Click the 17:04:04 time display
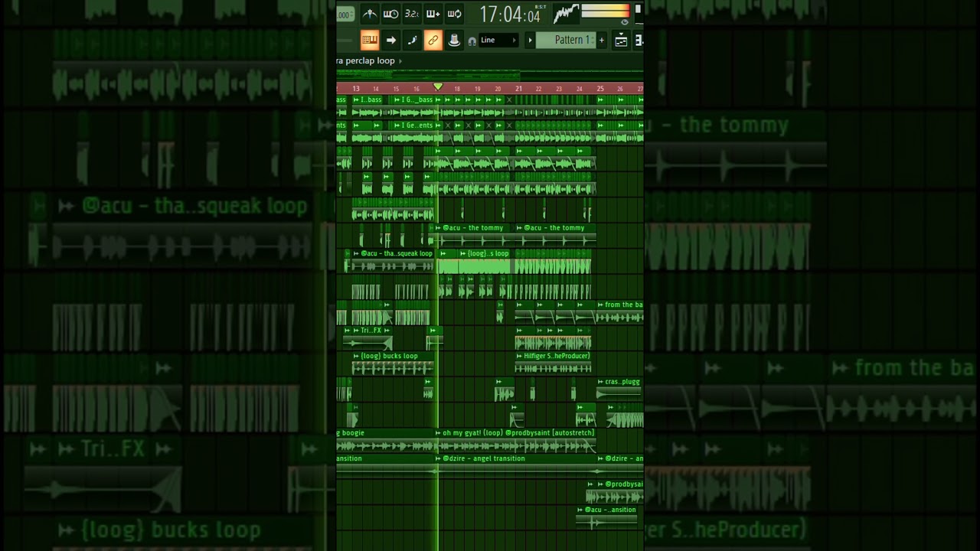 [x=509, y=15]
